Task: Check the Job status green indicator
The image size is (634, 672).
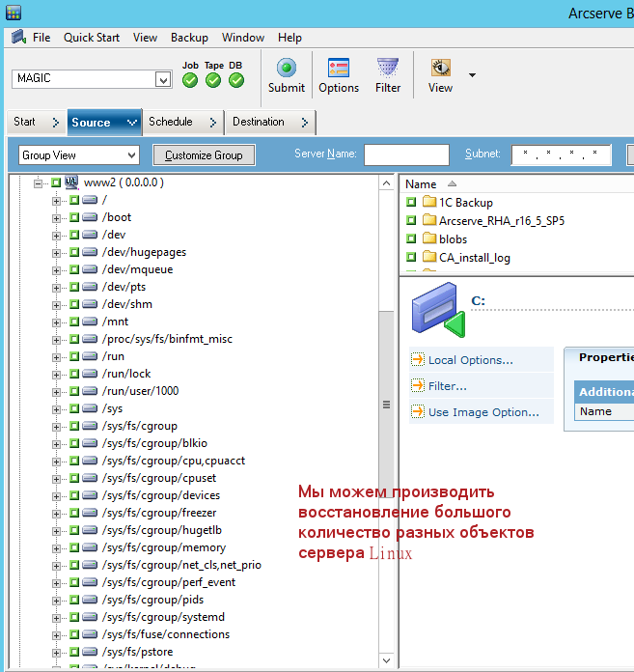Action: point(190,80)
